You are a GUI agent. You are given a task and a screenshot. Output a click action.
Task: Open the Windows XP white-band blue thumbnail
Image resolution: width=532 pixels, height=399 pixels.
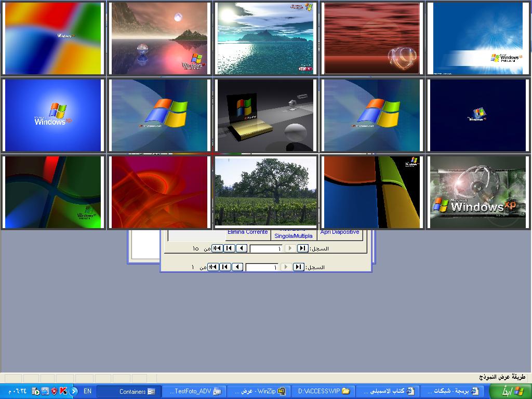click(x=478, y=38)
